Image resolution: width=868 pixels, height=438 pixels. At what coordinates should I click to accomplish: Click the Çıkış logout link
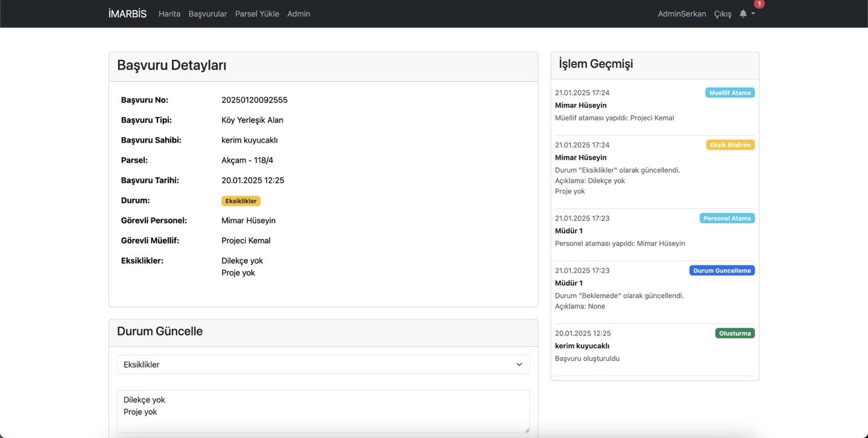[722, 14]
